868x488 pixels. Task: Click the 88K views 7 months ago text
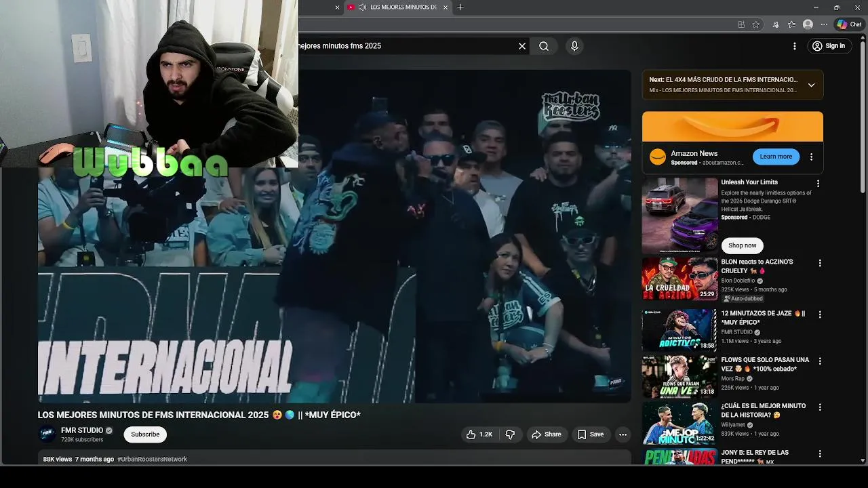79,460
